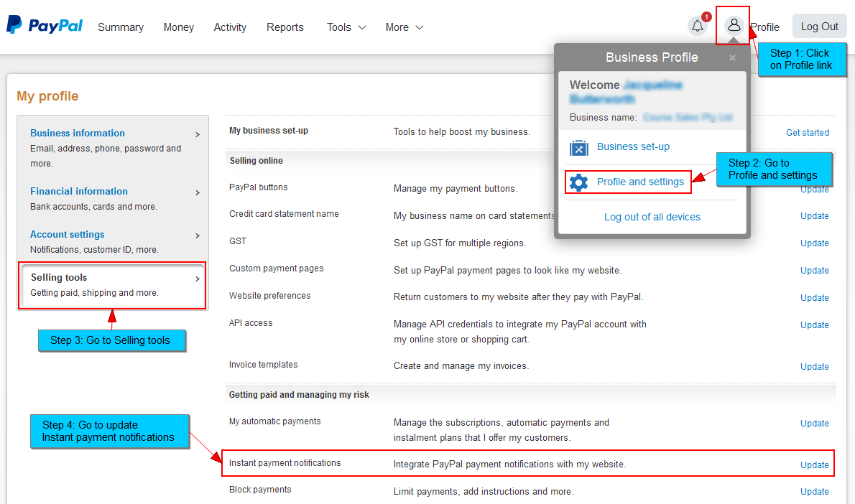Viewport: 855px width, 504px height.
Task: Click Instant payment notifications label
Action: 285,463
